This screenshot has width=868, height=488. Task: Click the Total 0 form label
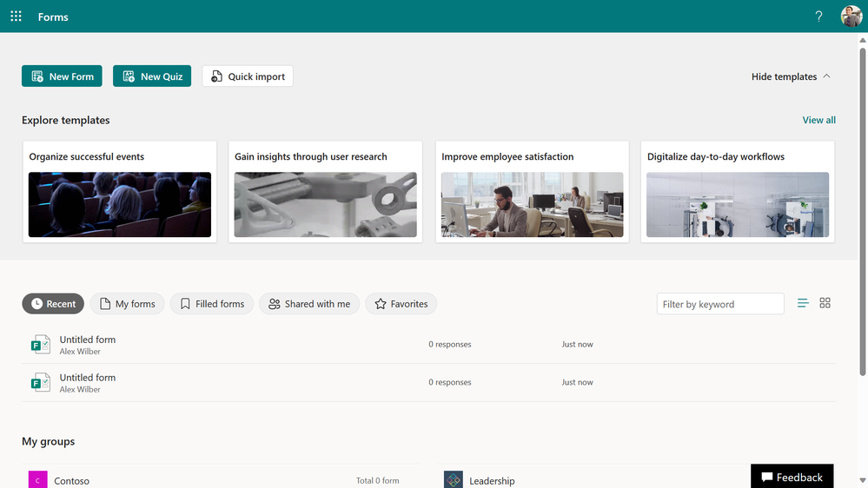[378, 480]
